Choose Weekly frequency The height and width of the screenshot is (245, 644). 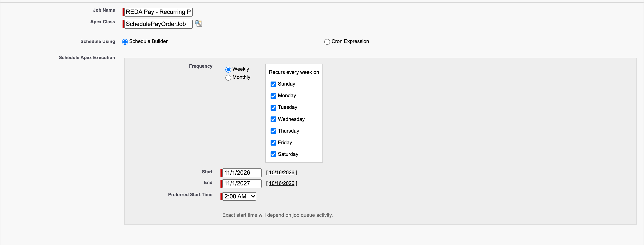pos(228,69)
